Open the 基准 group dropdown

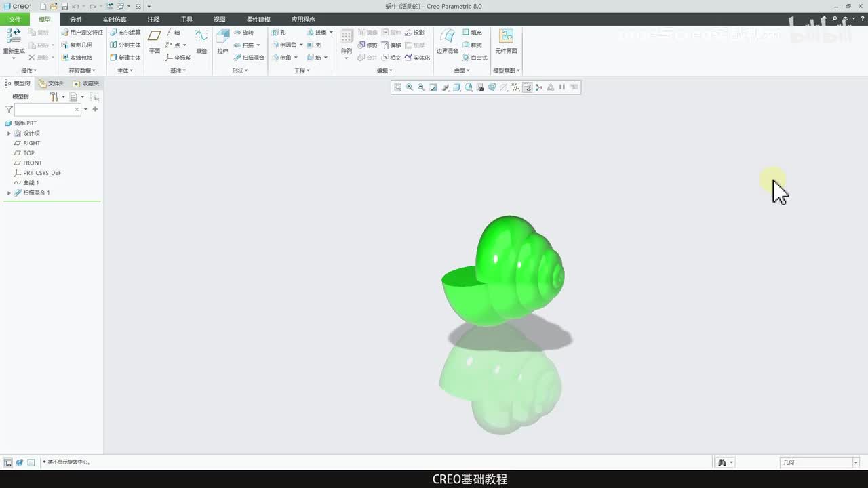point(178,70)
